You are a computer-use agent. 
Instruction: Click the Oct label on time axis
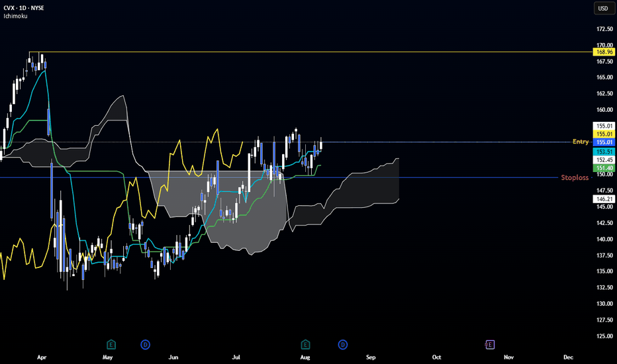click(x=436, y=357)
